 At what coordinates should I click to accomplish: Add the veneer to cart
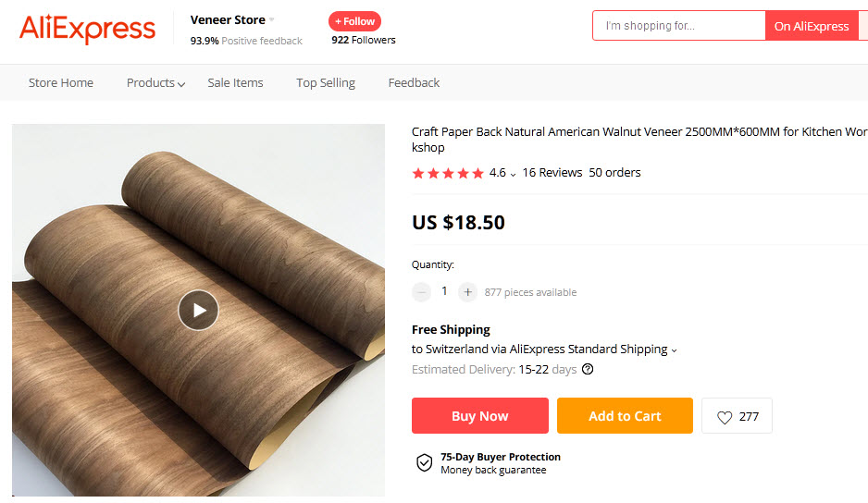[625, 416]
